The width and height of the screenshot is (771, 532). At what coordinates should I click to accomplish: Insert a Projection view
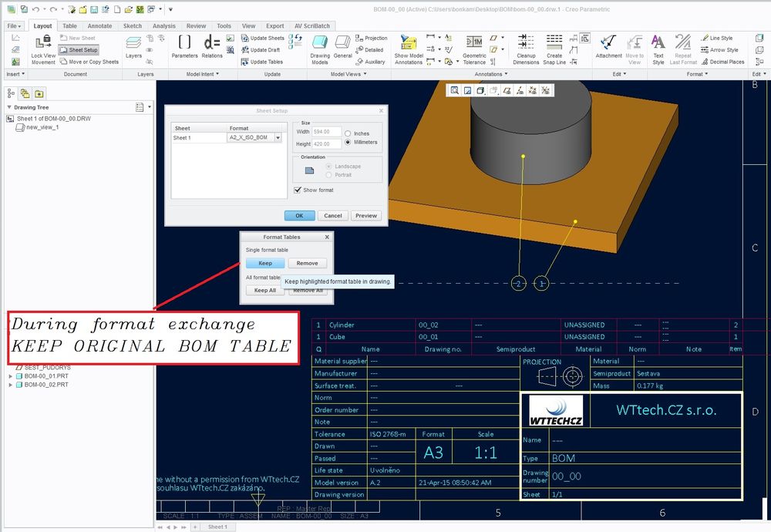click(x=372, y=38)
